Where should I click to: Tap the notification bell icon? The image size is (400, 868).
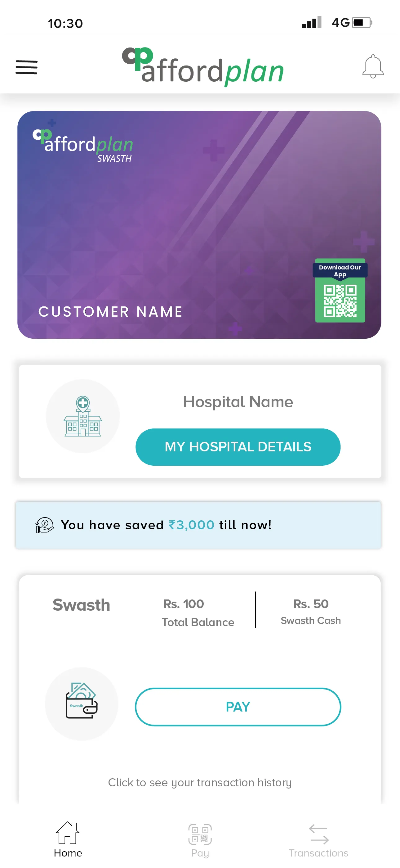coord(373,66)
